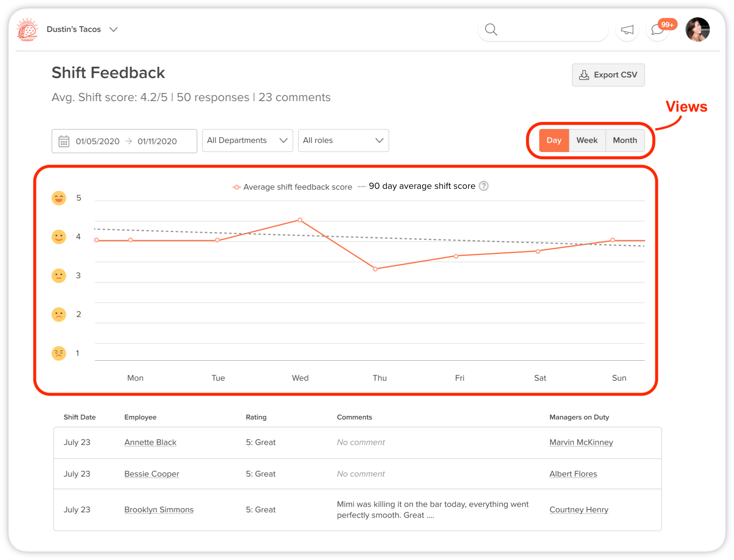Open the chat messages icon

click(657, 30)
